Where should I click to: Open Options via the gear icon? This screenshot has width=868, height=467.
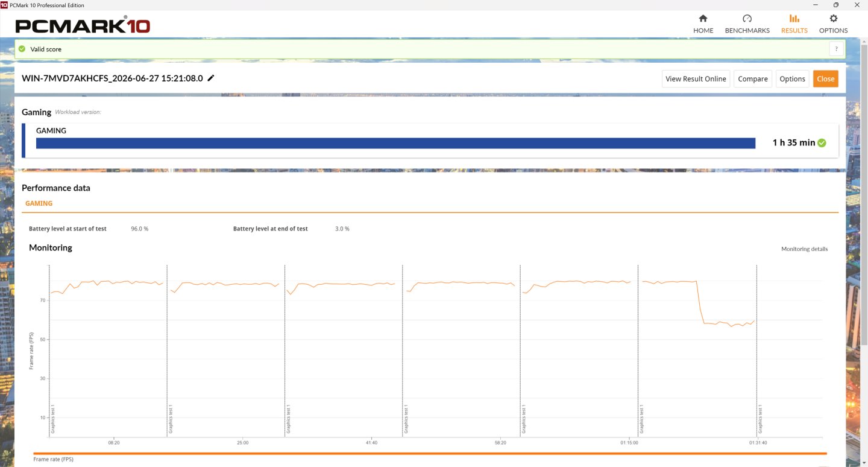point(833,19)
